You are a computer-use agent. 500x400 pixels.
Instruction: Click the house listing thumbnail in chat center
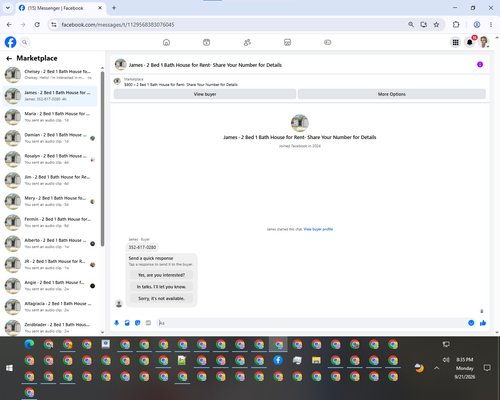tap(300, 123)
